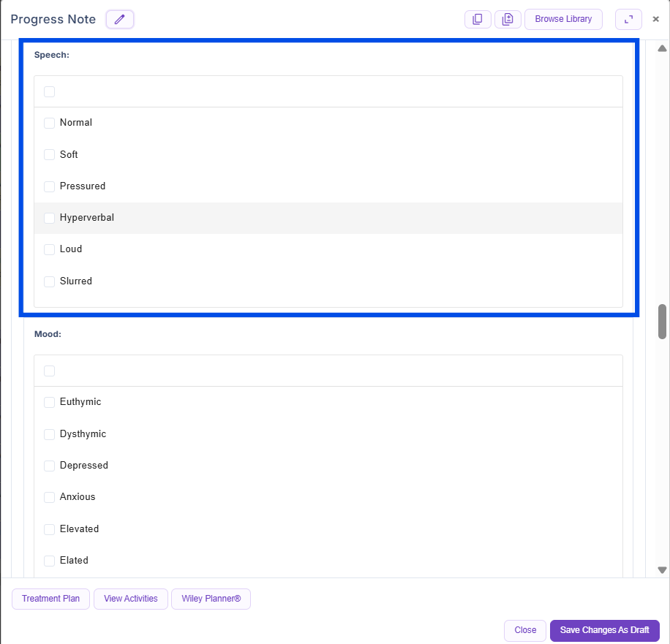Screen dimensions: 670x644
Task: Select the Hyperverbal speech checkbox
Action: click(50, 218)
